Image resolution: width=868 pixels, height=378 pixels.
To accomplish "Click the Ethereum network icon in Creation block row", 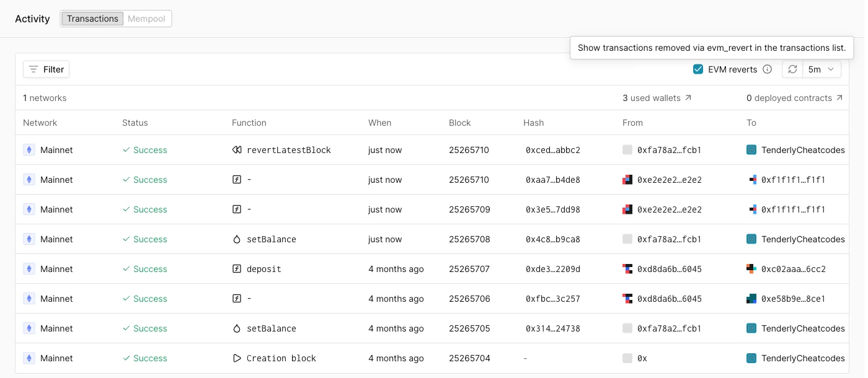I will point(29,358).
